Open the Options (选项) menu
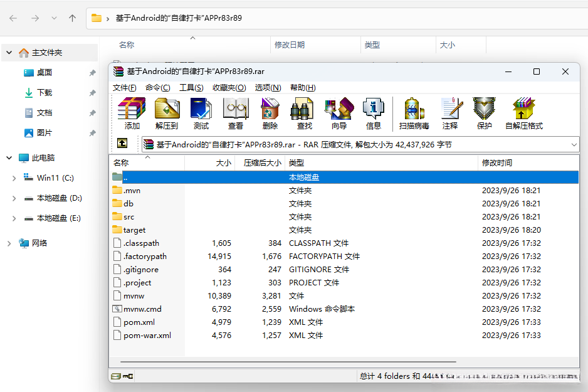 (x=268, y=88)
